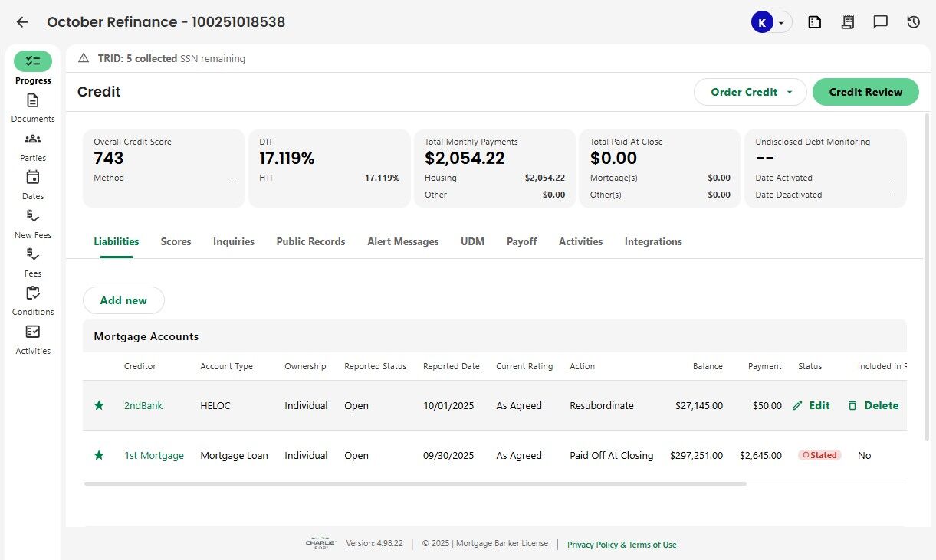Click the Credit Review button
The height and width of the screenshot is (560, 936).
[x=865, y=92]
